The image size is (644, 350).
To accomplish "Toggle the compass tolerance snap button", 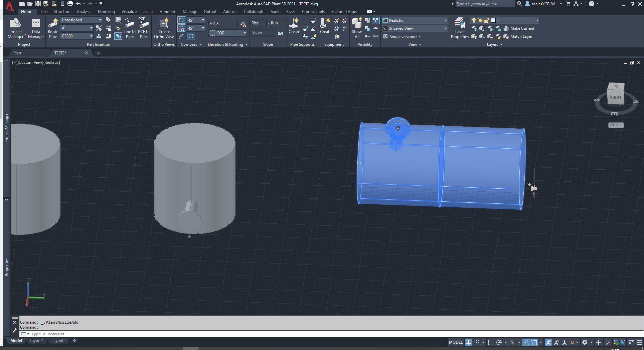I will [x=181, y=28].
